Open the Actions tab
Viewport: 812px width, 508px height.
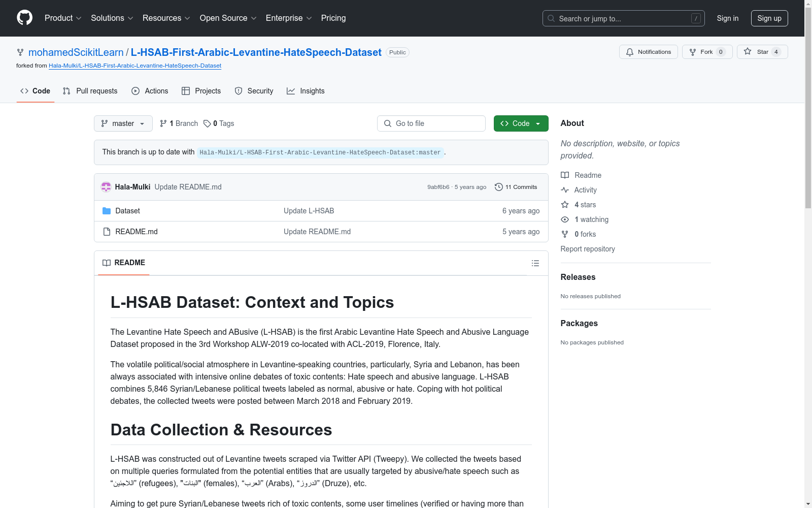pos(150,91)
